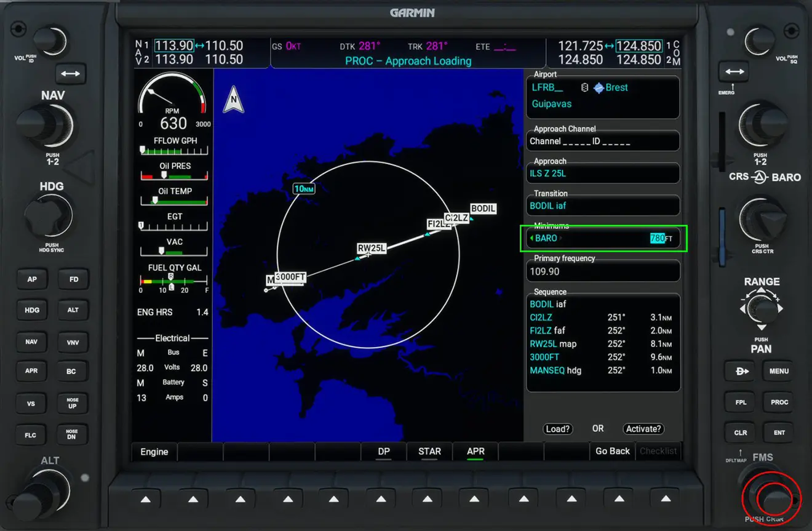Click the north-up compass arrow on map
Screen dimensions: 812x531
click(x=233, y=100)
